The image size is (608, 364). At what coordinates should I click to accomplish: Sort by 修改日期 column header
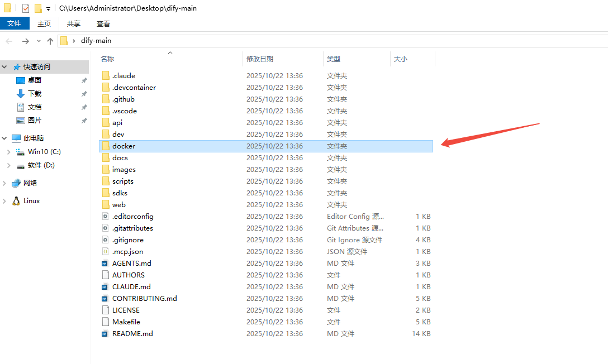click(x=260, y=59)
